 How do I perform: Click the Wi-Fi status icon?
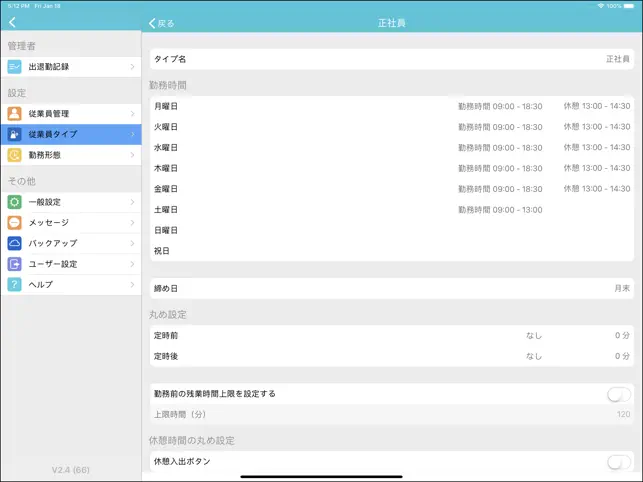point(601,6)
